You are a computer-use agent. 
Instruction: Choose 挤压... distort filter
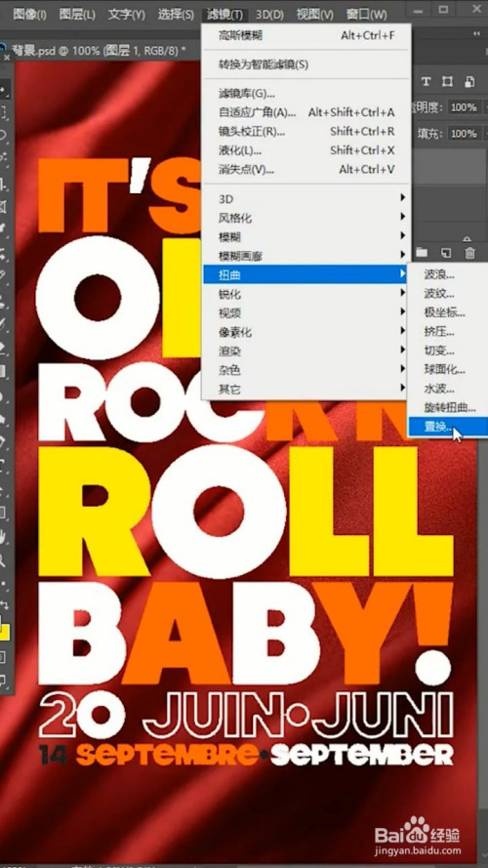coord(448,332)
